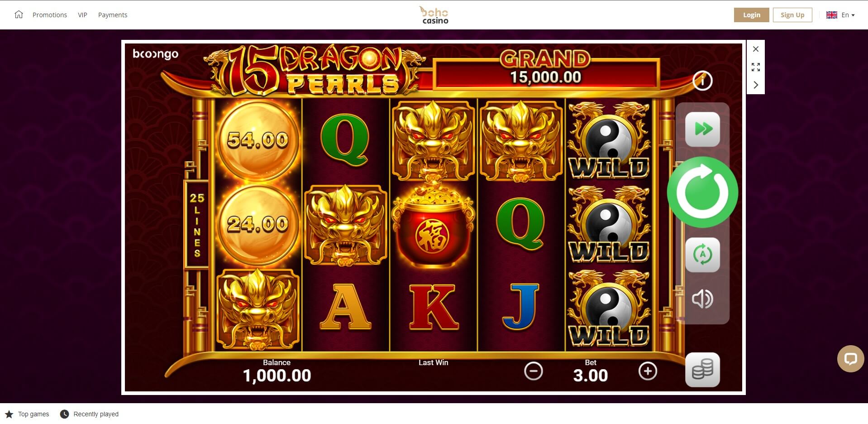Open the VIP page

[x=82, y=15]
